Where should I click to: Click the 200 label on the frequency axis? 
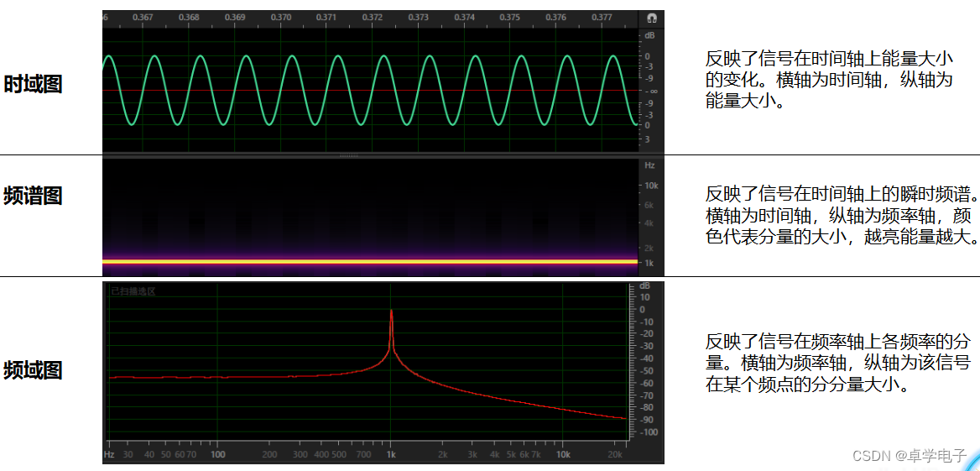[x=269, y=454]
